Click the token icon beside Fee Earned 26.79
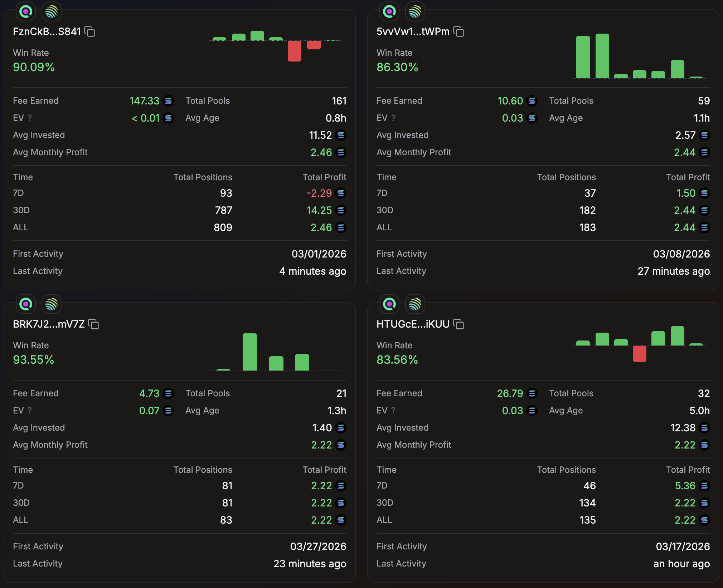Screen dimensions: 723x588 pos(531,393)
